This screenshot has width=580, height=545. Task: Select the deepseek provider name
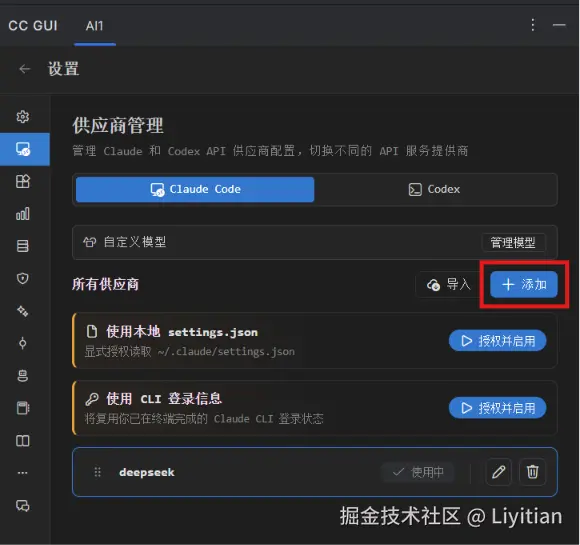tap(147, 472)
